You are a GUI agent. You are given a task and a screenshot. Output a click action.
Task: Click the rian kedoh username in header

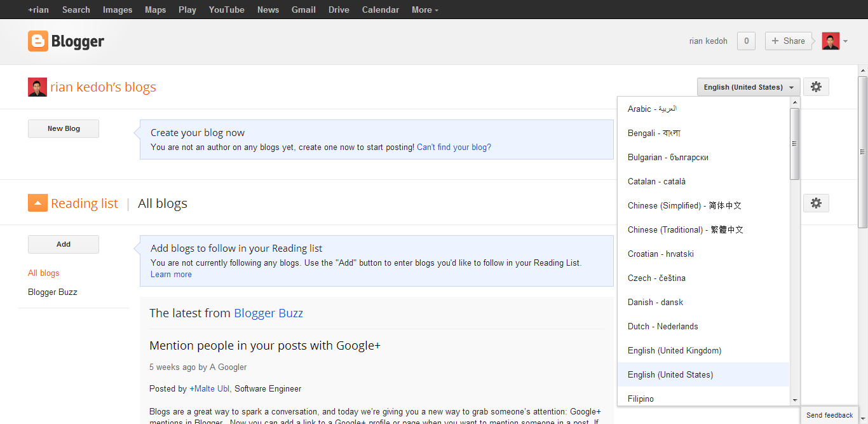(x=709, y=41)
